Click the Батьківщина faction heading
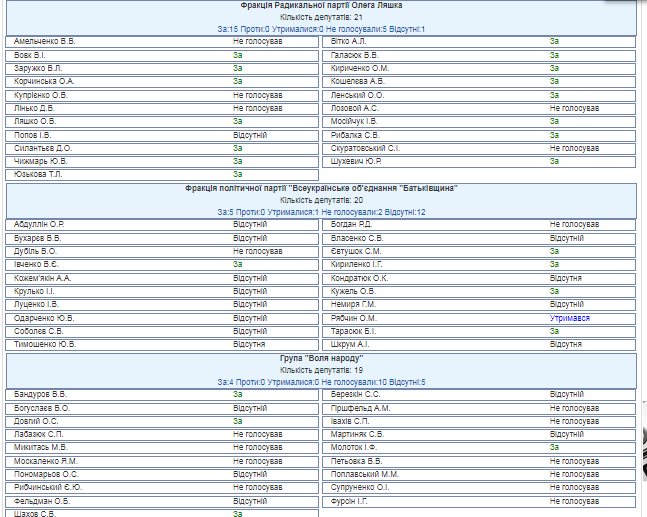Viewport: 647px width, 517px height. [x=321, y=189]
